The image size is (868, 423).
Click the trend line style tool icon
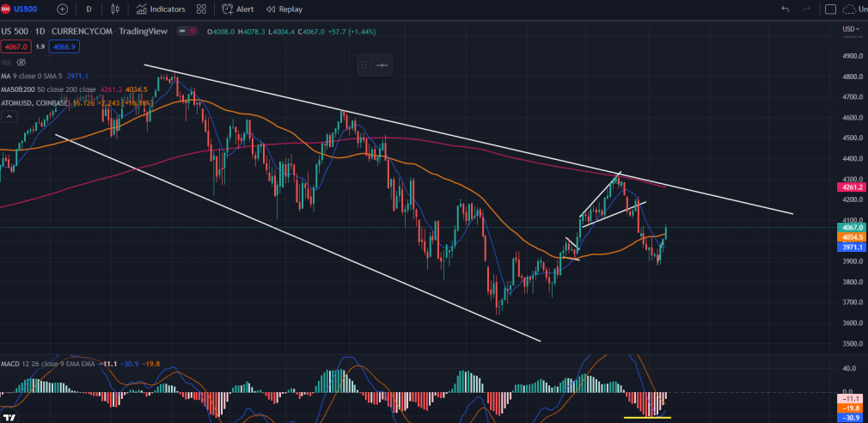[382, 65]
